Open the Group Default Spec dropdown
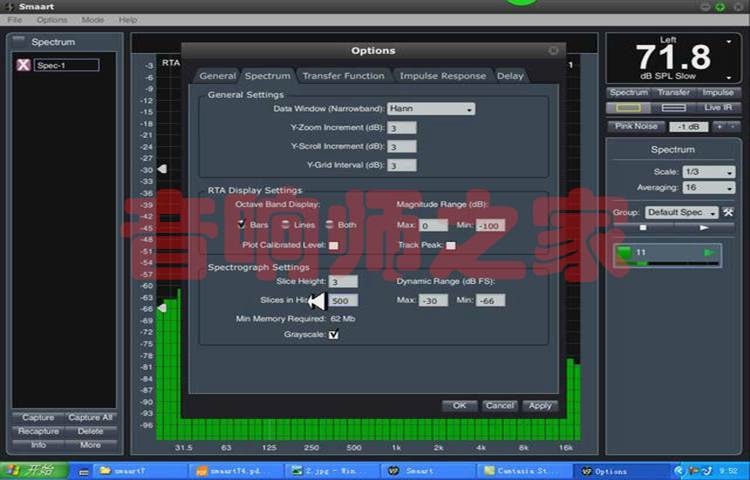750x480 pixels. (682, 212)
